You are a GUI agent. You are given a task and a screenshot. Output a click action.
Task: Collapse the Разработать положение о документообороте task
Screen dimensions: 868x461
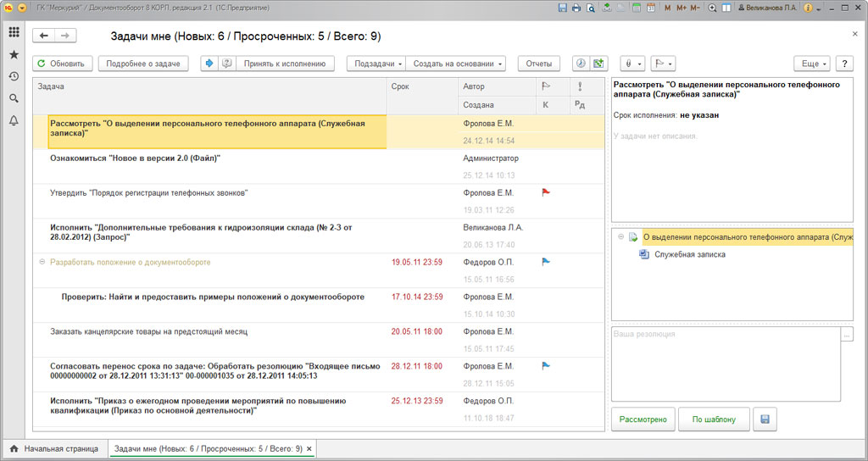coord(42,263)
